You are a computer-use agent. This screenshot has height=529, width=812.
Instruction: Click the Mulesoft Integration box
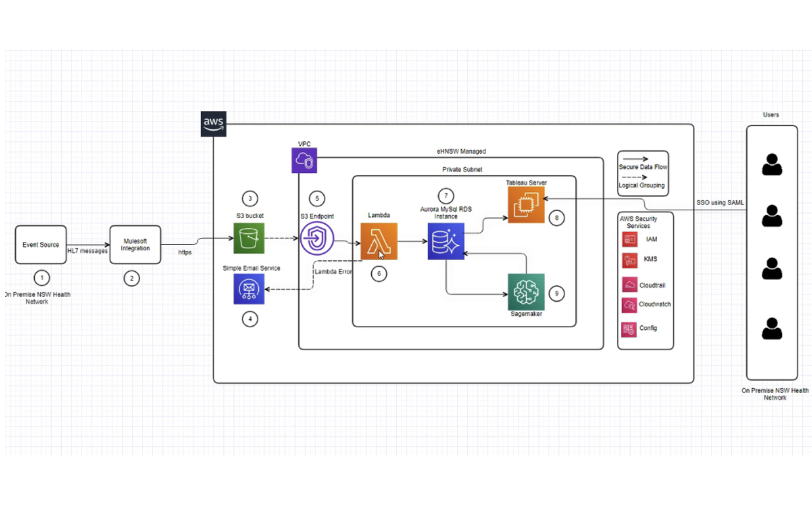point(135,245)
